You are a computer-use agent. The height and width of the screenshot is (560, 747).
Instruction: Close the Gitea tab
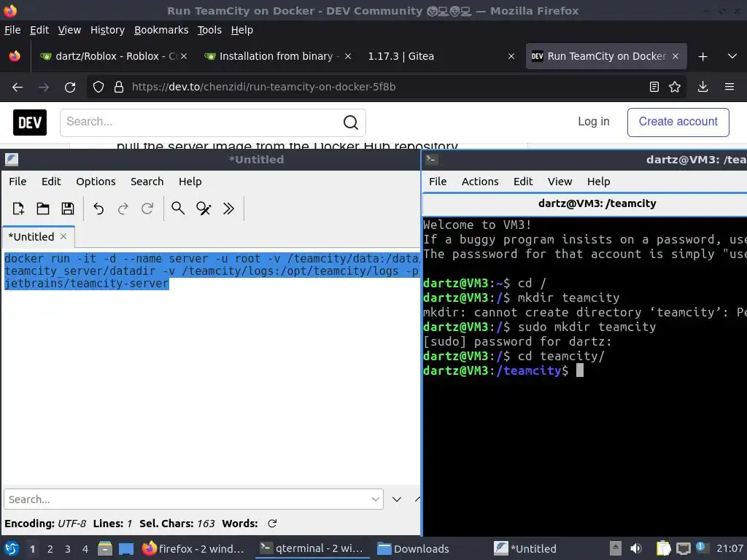[x=511, y=56]
